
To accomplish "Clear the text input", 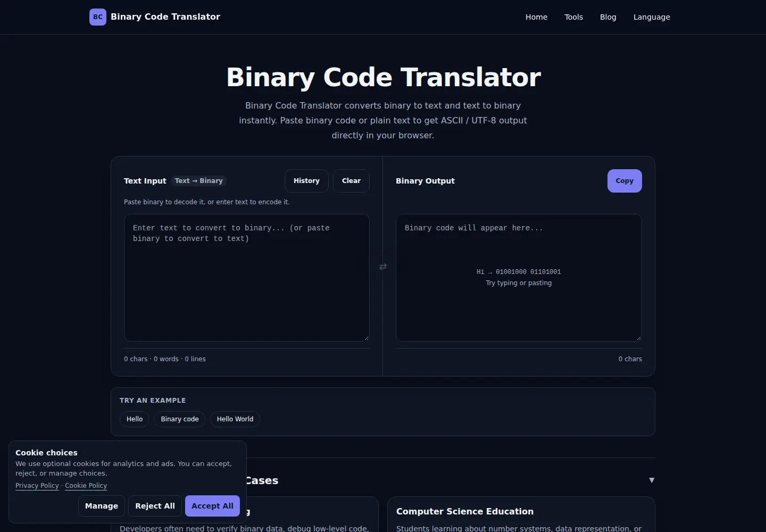I will [x=351, y=181].
